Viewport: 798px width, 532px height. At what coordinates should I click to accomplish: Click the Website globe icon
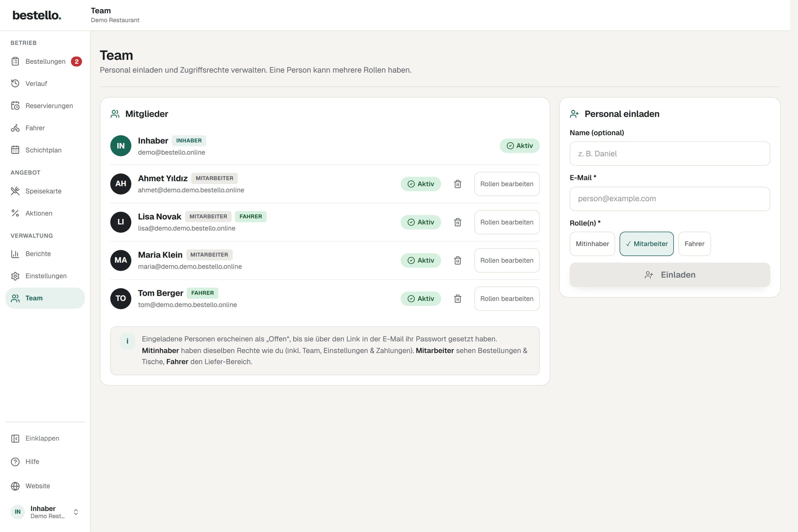pyautogui.click(x=15, y=486)
